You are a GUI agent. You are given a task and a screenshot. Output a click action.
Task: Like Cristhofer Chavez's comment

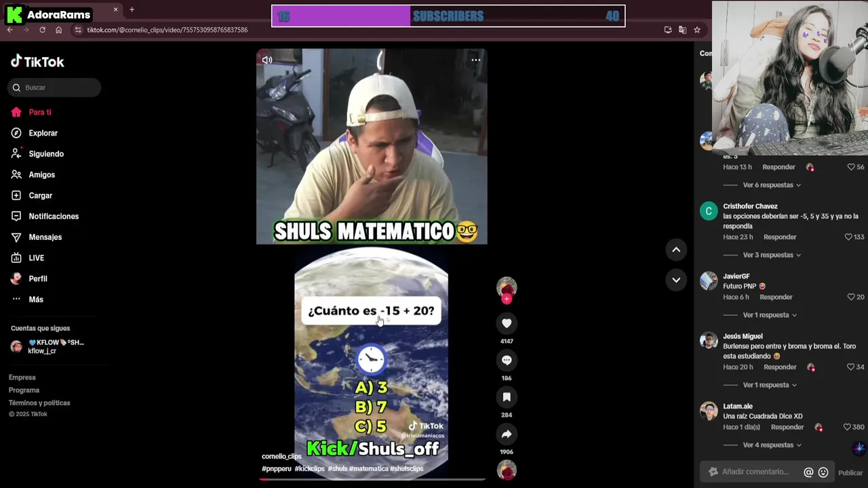point(848,237)
